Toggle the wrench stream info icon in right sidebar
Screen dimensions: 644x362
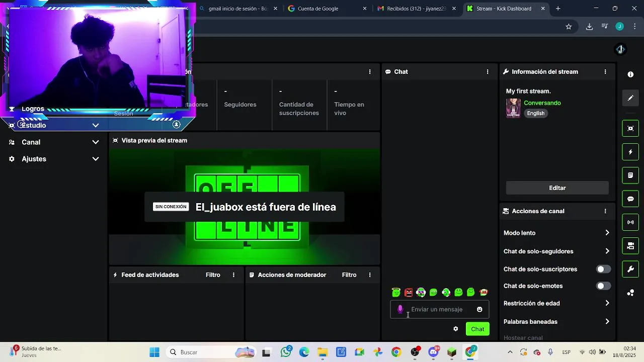(630, 269)
